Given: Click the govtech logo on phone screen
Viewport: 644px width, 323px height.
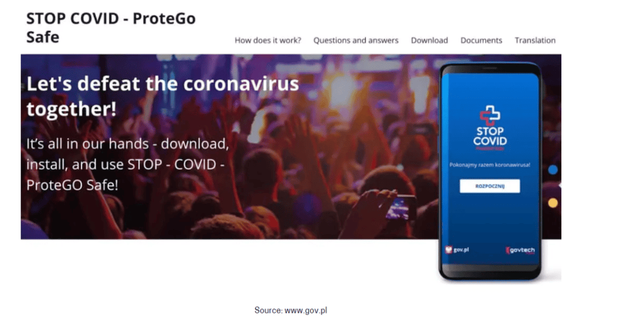Looking at the screenshot, I should [x=520, y=250].
